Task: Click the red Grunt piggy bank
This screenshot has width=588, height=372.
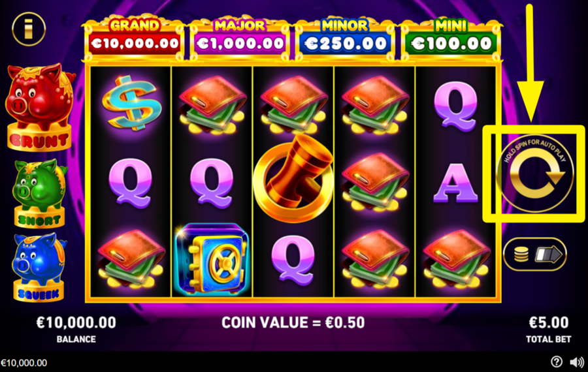Action: pos(39,107)
